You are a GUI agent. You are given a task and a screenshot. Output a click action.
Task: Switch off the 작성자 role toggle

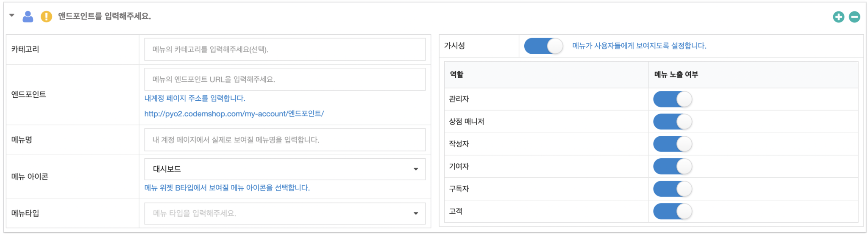click(672, 144)
